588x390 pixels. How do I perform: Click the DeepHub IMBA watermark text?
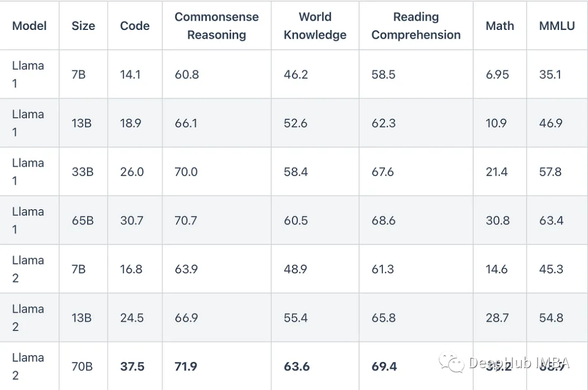tap(519, 363)
